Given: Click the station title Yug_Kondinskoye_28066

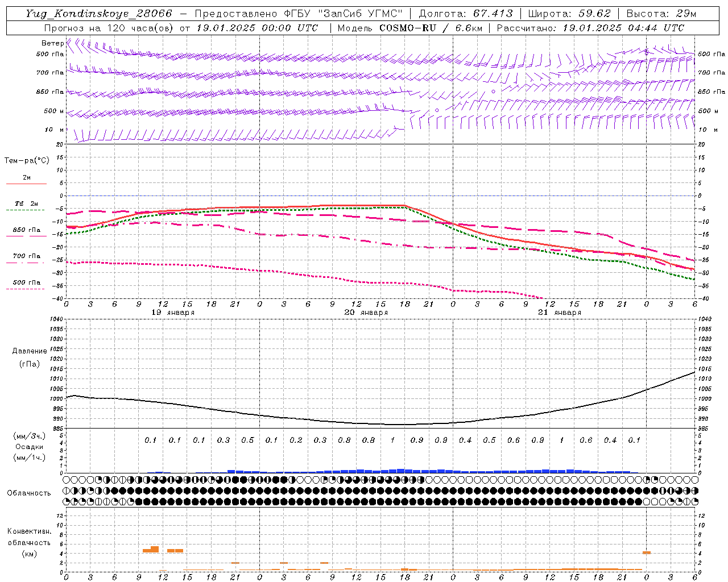Looking at the screenshot, I should click(99, 14).
